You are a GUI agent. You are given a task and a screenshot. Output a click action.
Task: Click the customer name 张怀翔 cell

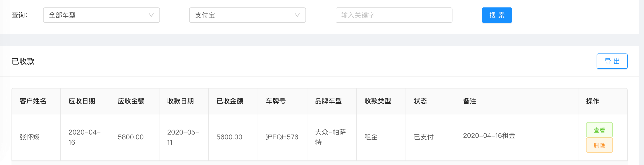tap(30, 137)
